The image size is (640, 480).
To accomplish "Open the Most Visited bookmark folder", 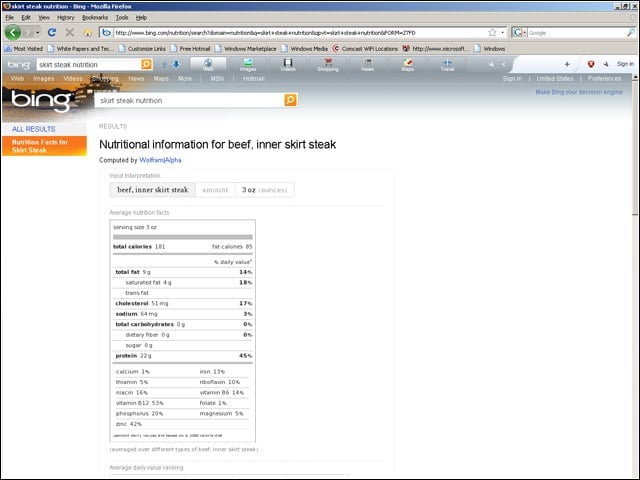I will pyautogui.click(x=24, y=49).
